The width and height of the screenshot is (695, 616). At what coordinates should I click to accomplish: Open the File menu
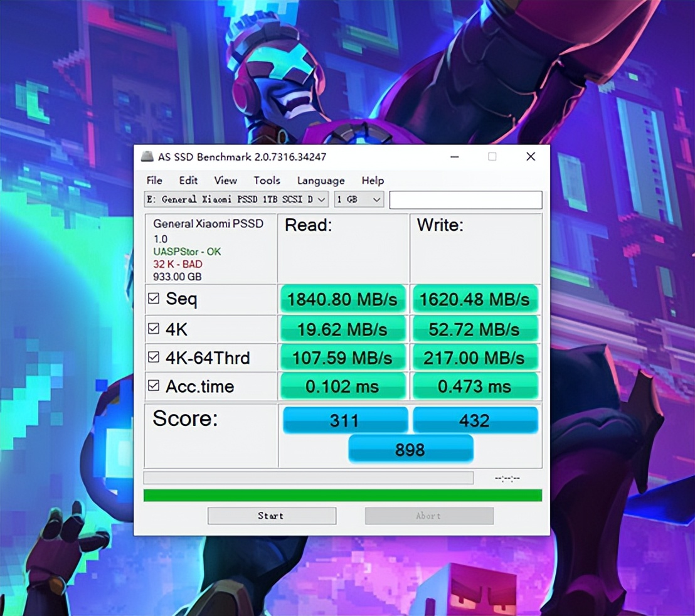point(154,181)
